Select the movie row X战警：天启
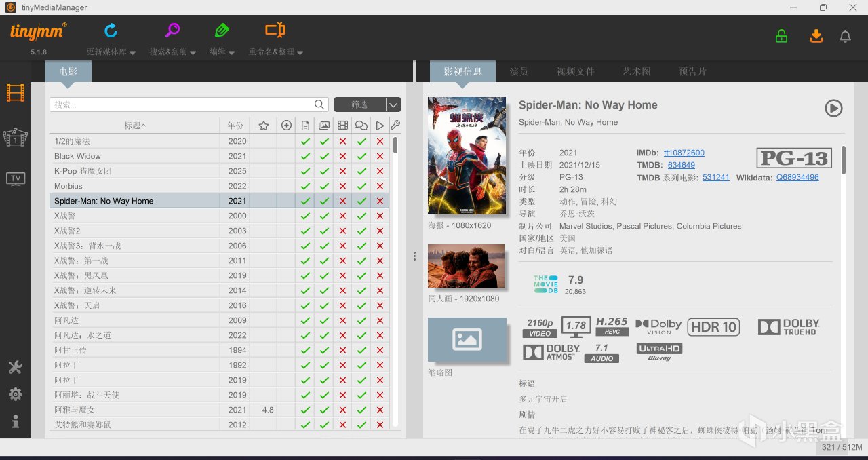 (x=220, y=305)
